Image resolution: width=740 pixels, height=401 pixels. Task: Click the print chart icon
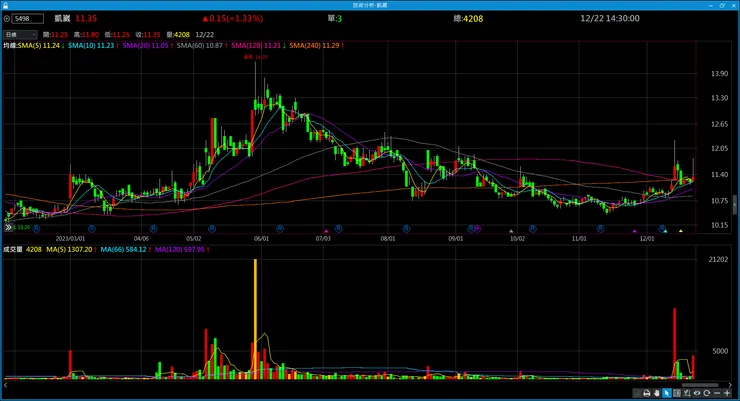[x=647, y=393]
